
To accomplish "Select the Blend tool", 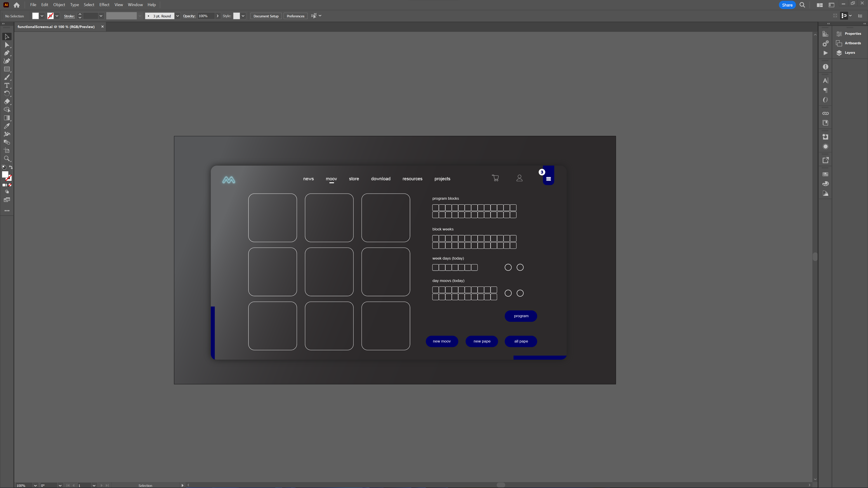I will pyautogui.click(x=7, y=142).
